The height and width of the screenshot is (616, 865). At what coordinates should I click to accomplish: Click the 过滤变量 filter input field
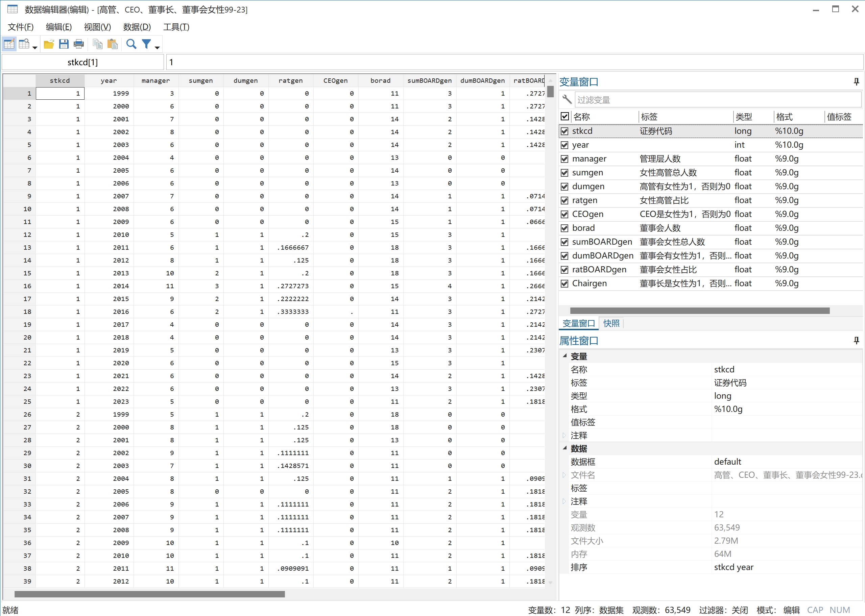click(x=717, y=100)
